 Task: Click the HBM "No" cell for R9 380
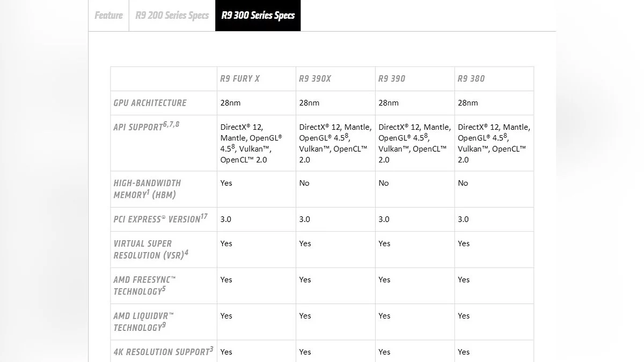463,183
